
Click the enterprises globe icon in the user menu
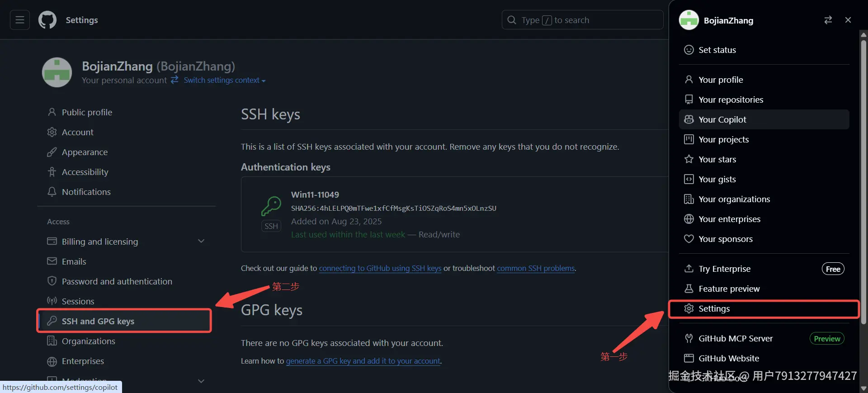coord(689,219)
